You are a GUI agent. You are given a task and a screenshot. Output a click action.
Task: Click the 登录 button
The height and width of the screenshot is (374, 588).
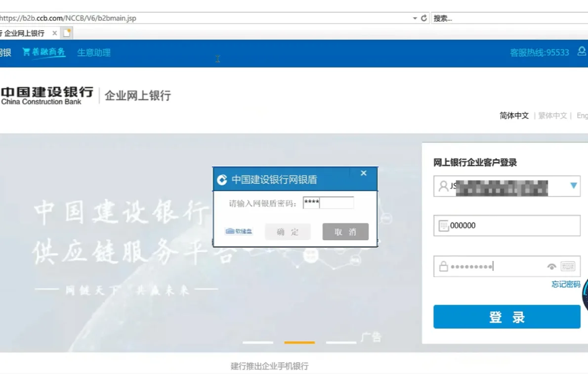coord(506,317)
